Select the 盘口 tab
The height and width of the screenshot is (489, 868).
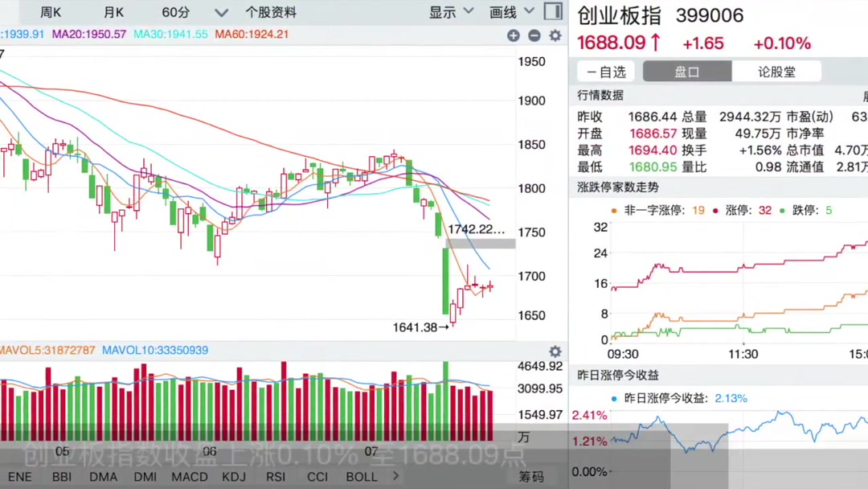click(x=687, y=72)
